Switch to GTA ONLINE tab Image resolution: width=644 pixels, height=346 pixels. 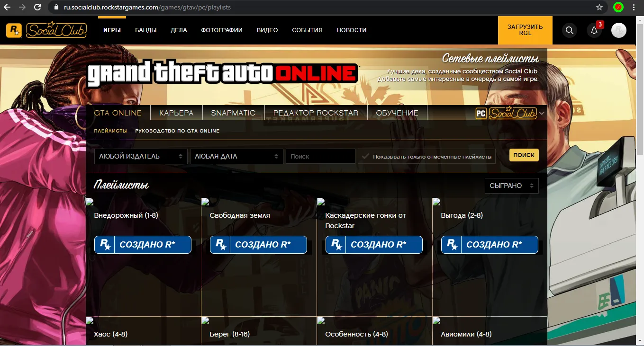pos(118,113)
